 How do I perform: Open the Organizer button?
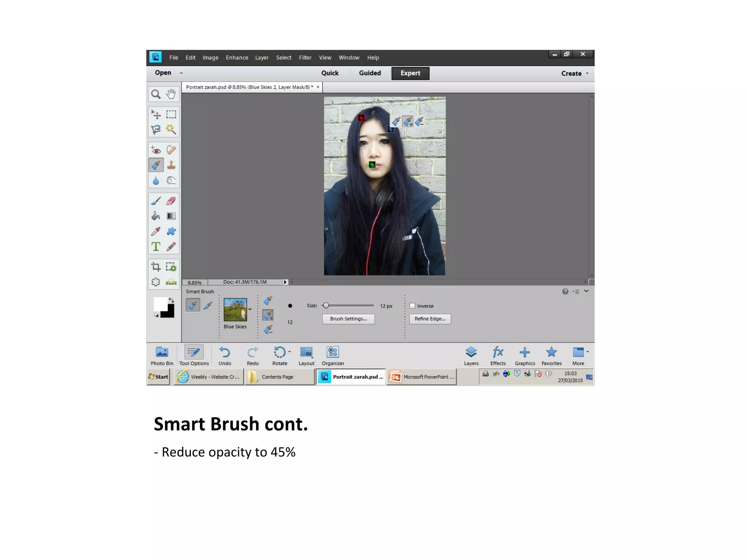click(x=333, y=356)
